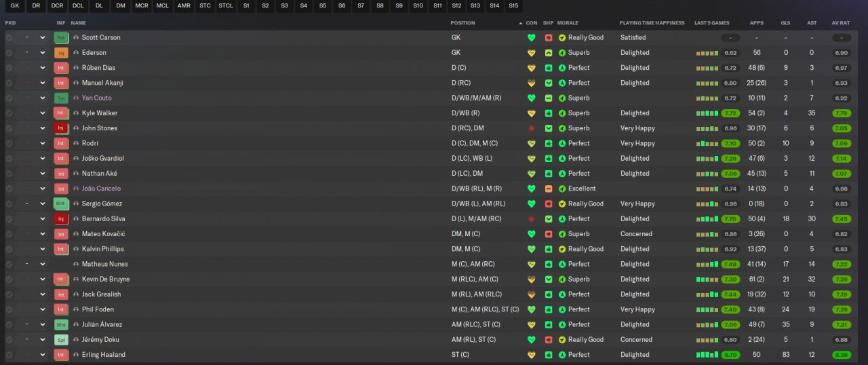Open the position dropdown chevron for João Cancelo
This screenshot has height=365, width=868.
(43, 189)
